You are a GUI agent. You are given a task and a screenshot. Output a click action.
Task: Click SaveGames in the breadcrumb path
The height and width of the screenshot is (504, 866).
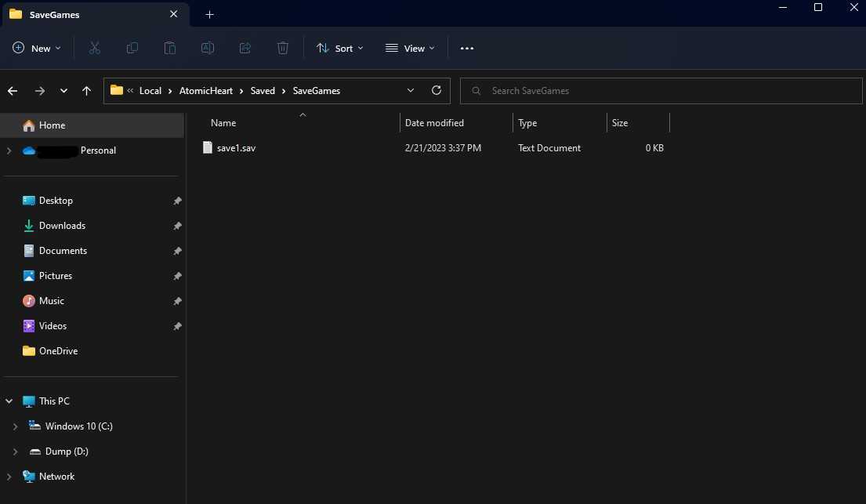coord(317,91)
